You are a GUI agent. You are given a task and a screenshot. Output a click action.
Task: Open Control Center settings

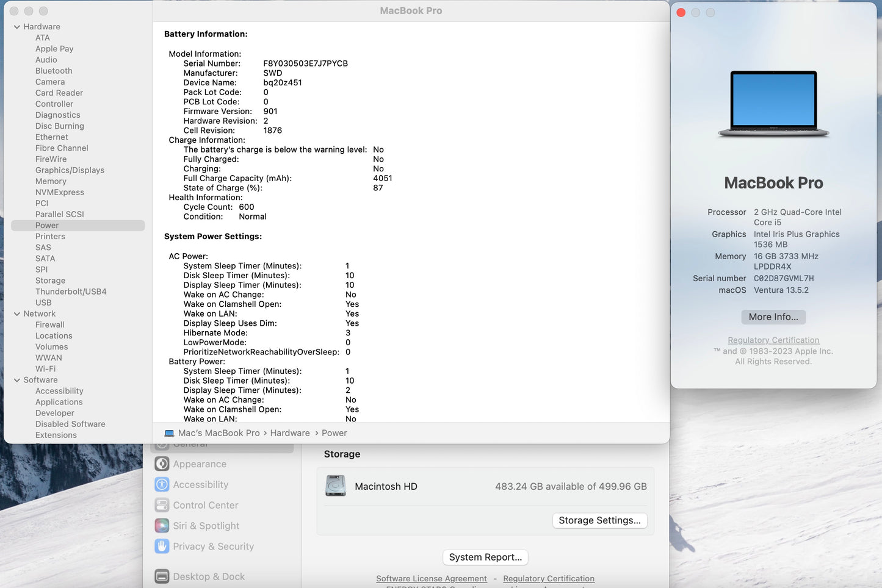click(x=205, y=505)
